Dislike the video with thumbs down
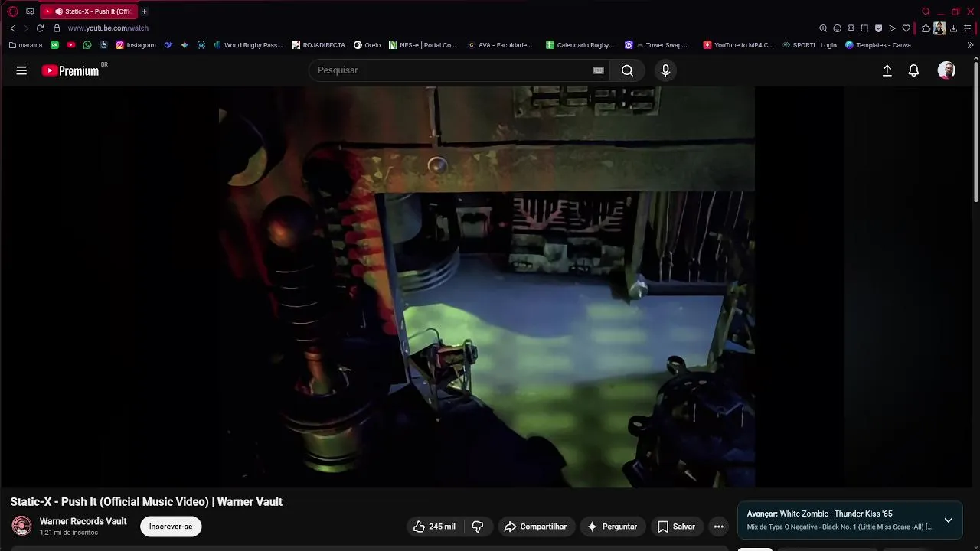The image size is (980, 551). pos(478,527)
